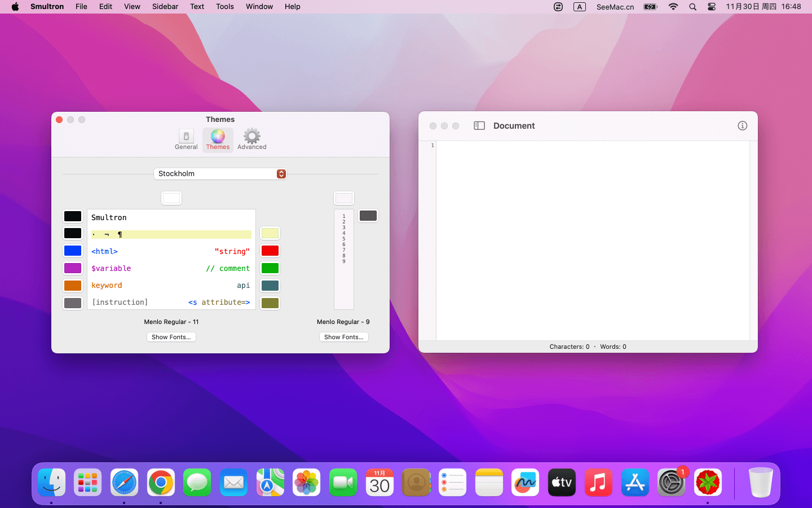Open the Sidebar menu
This screenshot has height=508, width=812.
coord(165,7)
